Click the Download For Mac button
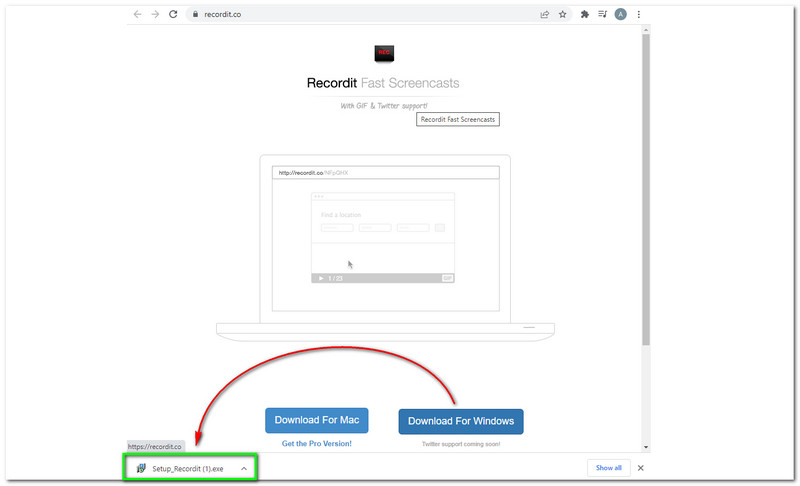Image resolution: width=800 pixels, height=486 pixels. (317, 420)
